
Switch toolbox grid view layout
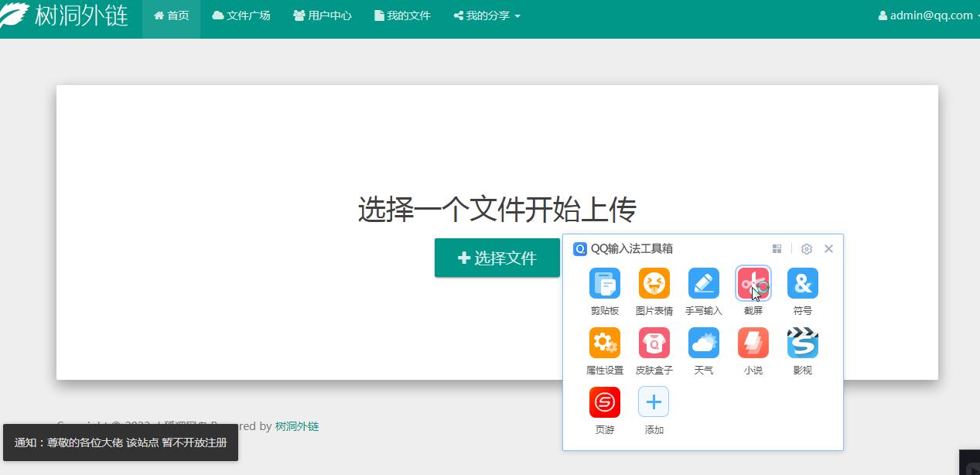(777, 249)
